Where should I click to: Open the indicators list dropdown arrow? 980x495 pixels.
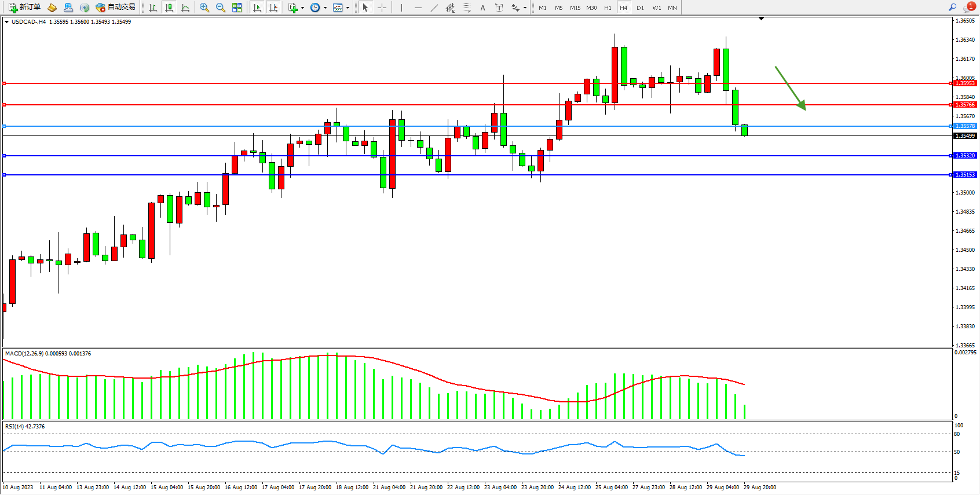pyautogui.click(x=302, y=8)
